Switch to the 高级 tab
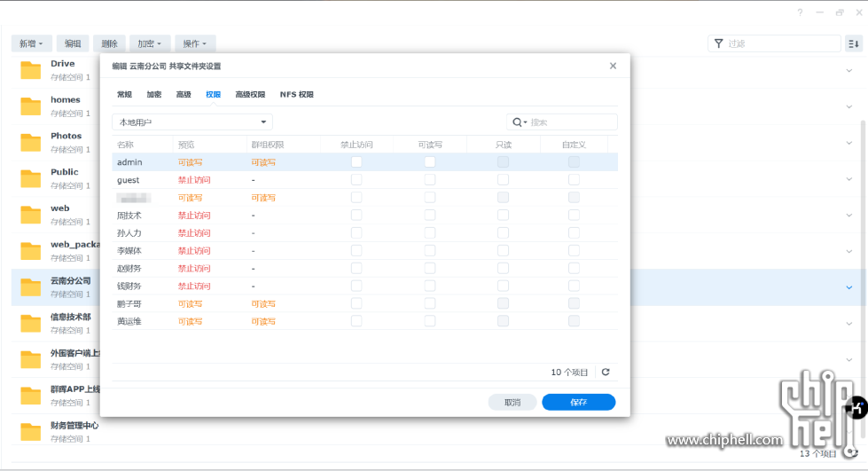Screen dimensions: 868x471 tap(184, 95)
